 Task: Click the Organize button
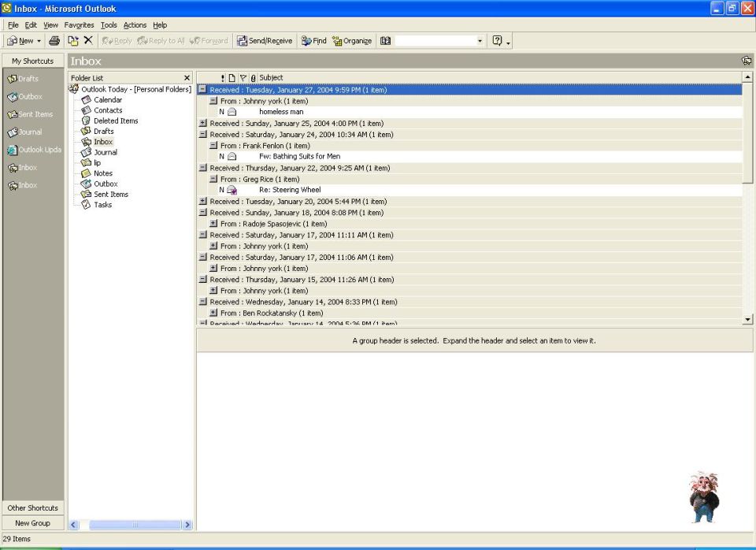[352, 40]
